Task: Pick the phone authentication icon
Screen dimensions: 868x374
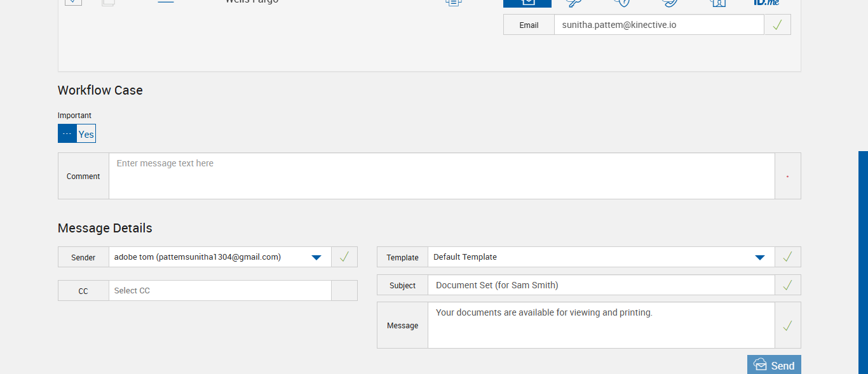Action: 670,3
